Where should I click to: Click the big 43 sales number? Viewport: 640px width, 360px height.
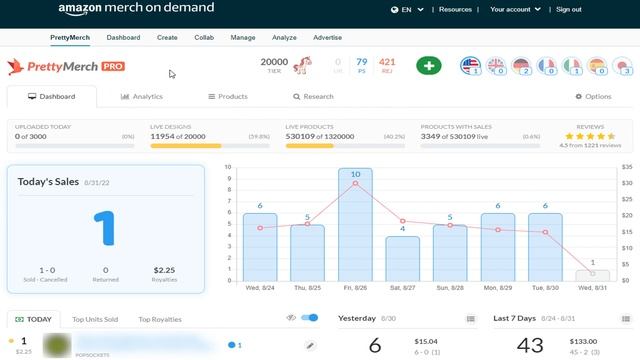(x=530, y=346)
